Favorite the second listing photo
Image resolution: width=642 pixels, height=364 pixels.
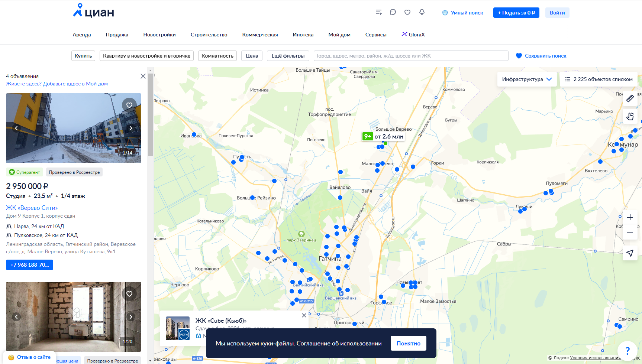point(129,294)
